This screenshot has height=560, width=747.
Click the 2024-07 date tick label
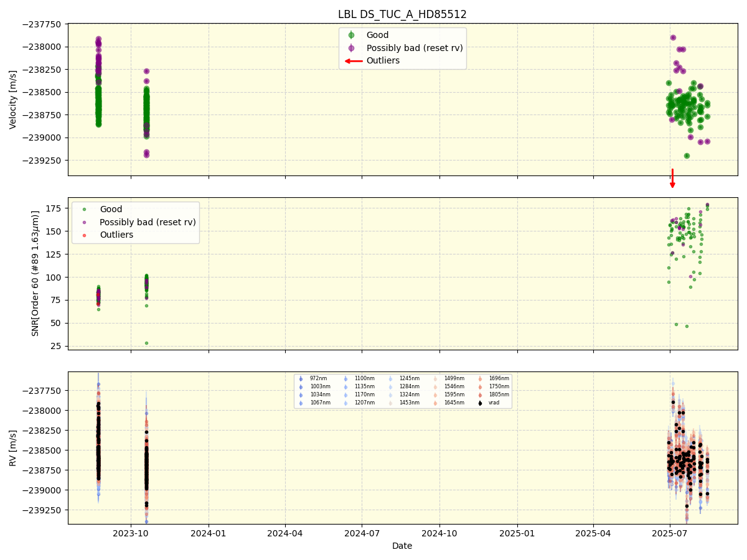[x=362, y=533]
